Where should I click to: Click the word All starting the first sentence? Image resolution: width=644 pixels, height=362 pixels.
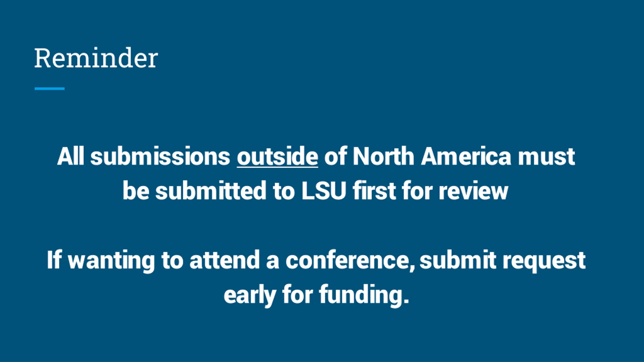(x=70, y=156)
